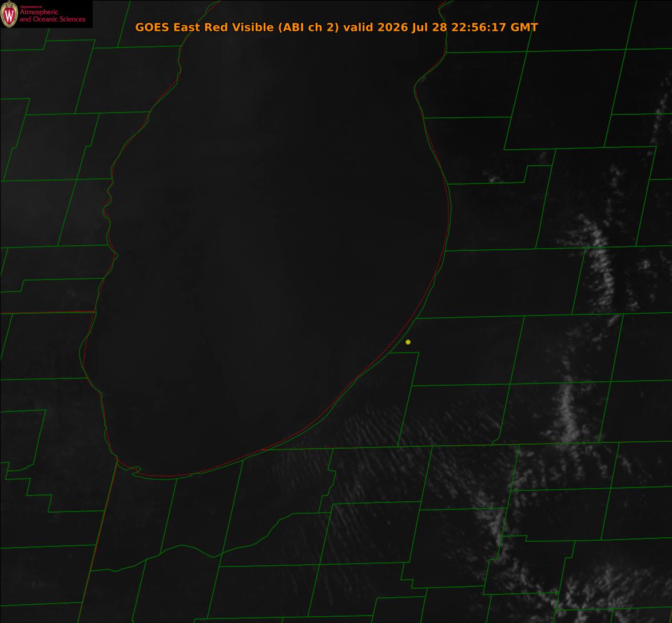
Task: Click the (ABI ch 2) channel label
Action: 309,27
